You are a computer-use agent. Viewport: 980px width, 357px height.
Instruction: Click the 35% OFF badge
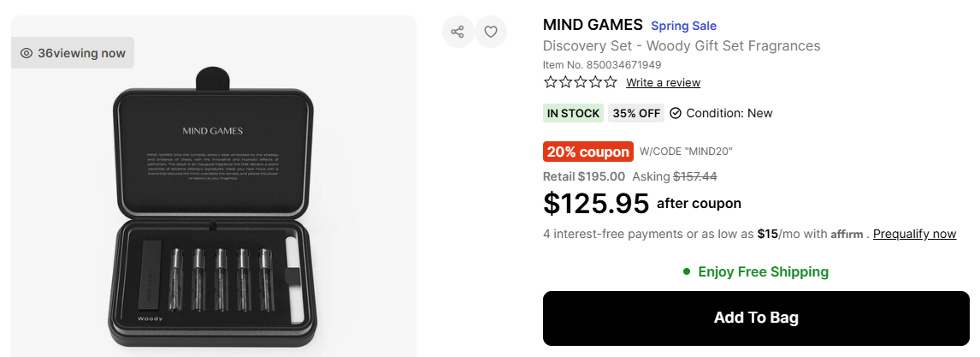tap(636, 113)
